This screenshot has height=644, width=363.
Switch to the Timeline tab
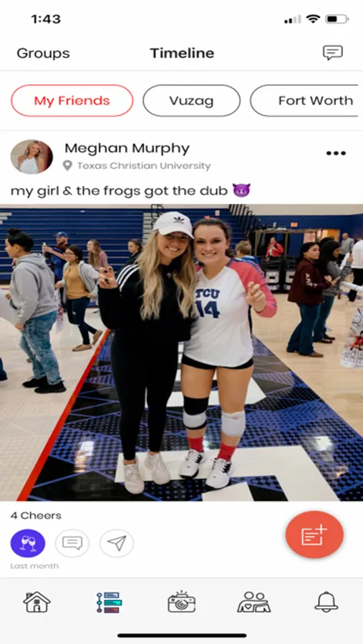tap(182, 53)
